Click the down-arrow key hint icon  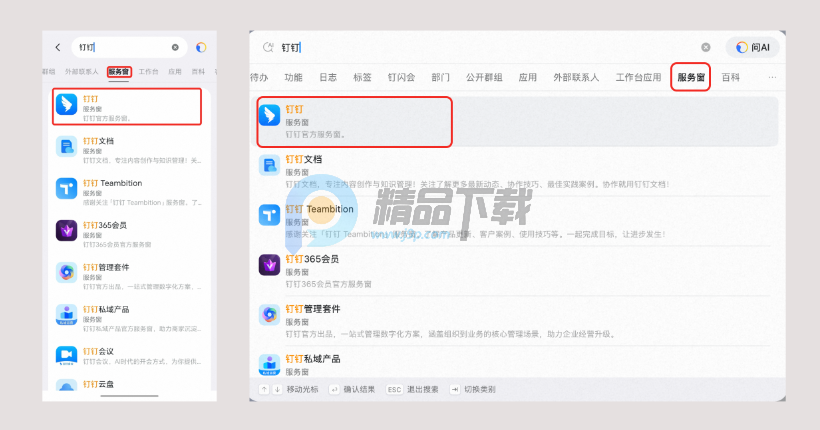[277, 389]
